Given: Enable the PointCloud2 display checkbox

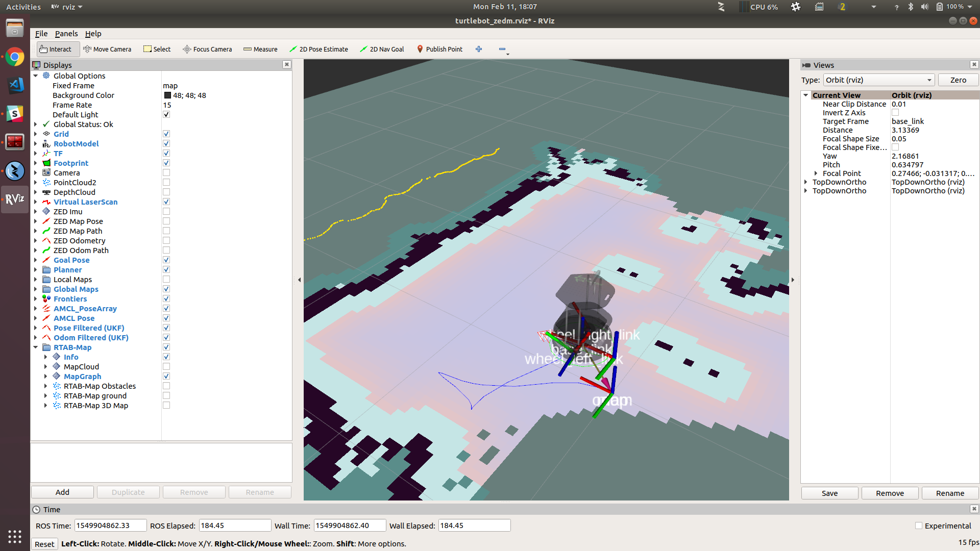Looking at the screenshot, I should tap(166, 183).
